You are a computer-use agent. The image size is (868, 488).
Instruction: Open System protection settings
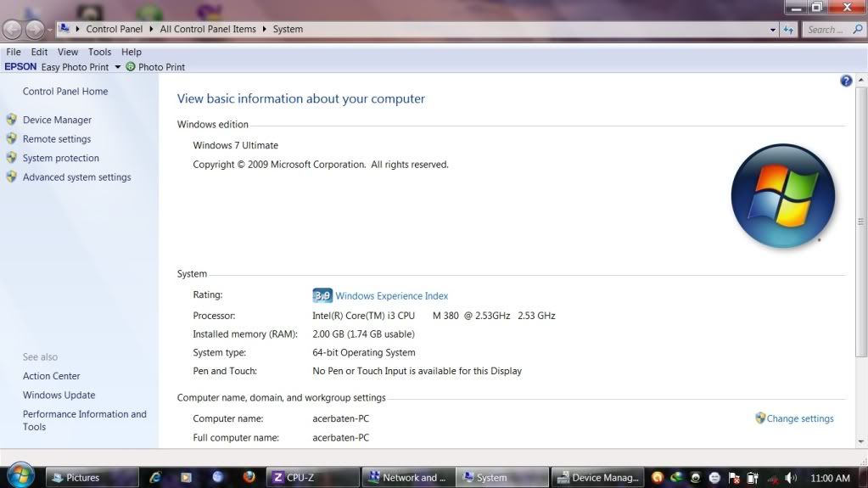61,158
